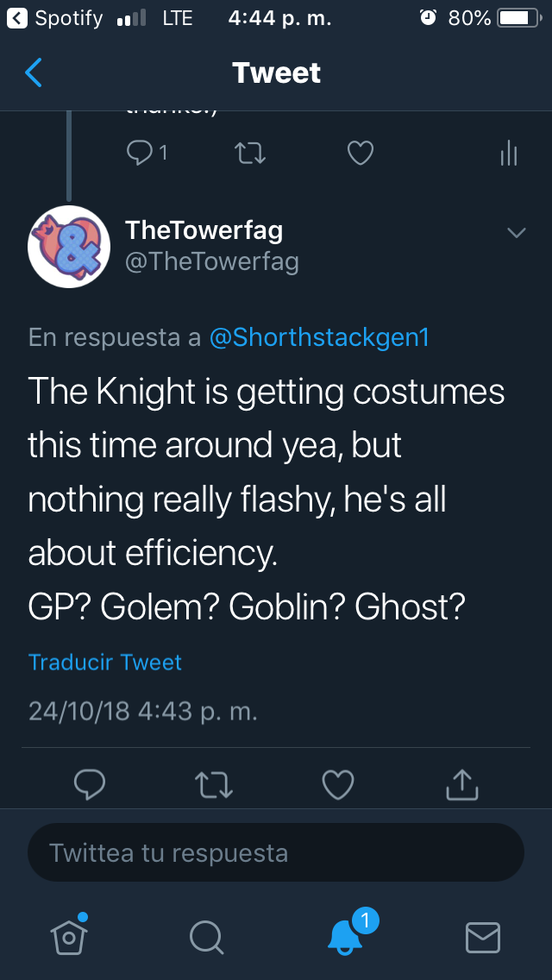Like TheTowerfag's Knight costumes tweet
Image resolution: width=552 pixels, height=980 pixels.
point(337,783)
